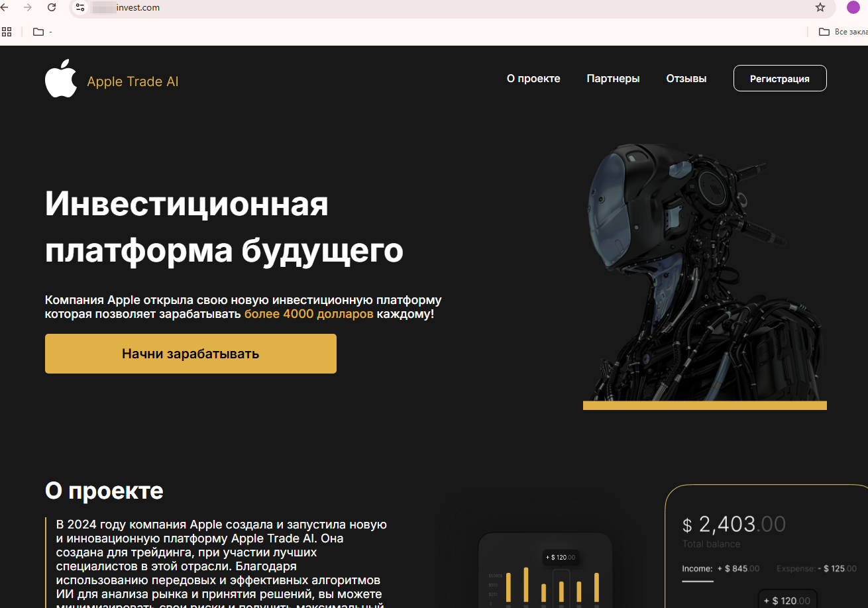Click the "Apple Trade AI" brand text
The width and height of the screenshot is (868, 608).
pos(133,82)
